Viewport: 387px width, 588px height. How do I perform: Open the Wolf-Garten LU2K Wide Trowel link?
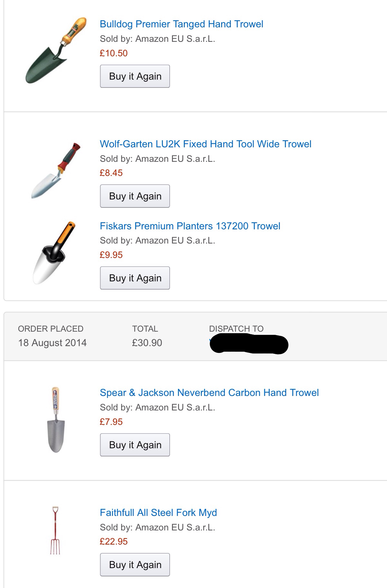[x=205, y=144]
